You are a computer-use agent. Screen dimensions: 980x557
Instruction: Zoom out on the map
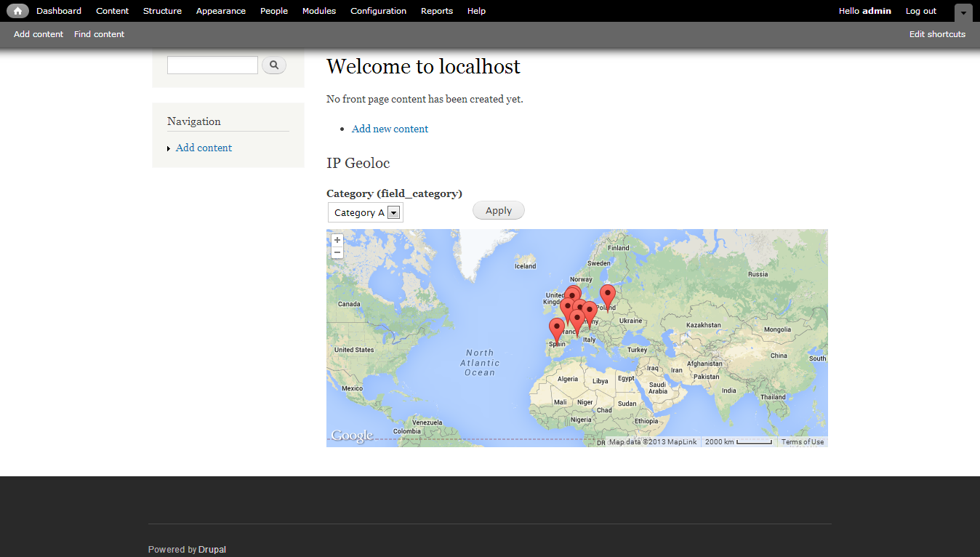337,252
